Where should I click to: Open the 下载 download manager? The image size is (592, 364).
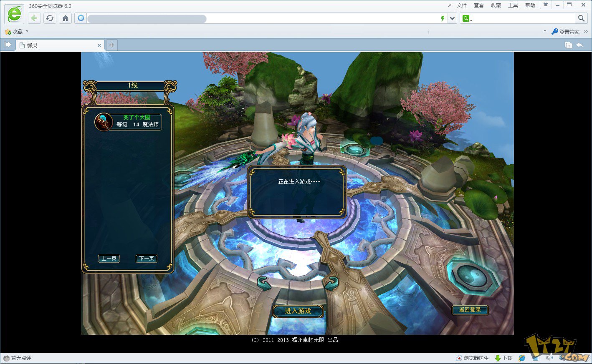503,358
